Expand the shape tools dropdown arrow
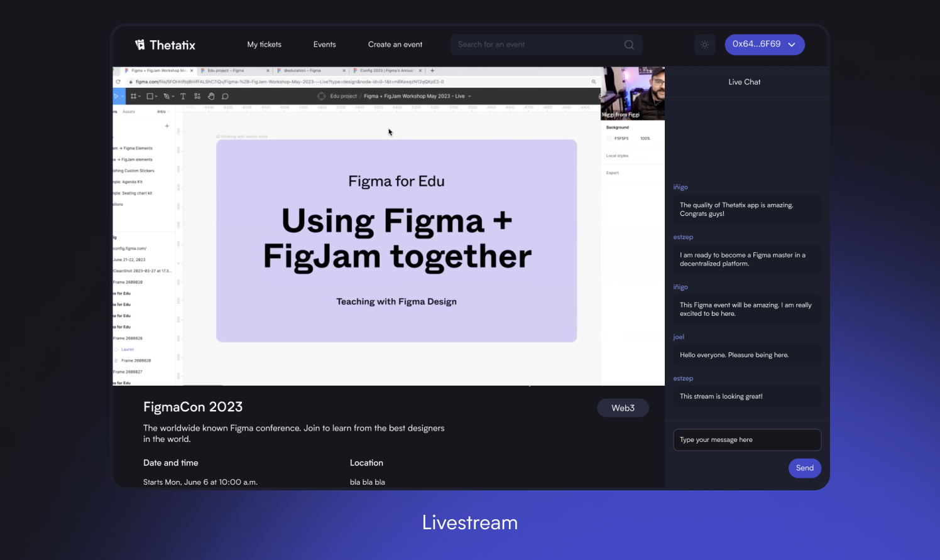940x560 pixels. (x=156, y=97)
